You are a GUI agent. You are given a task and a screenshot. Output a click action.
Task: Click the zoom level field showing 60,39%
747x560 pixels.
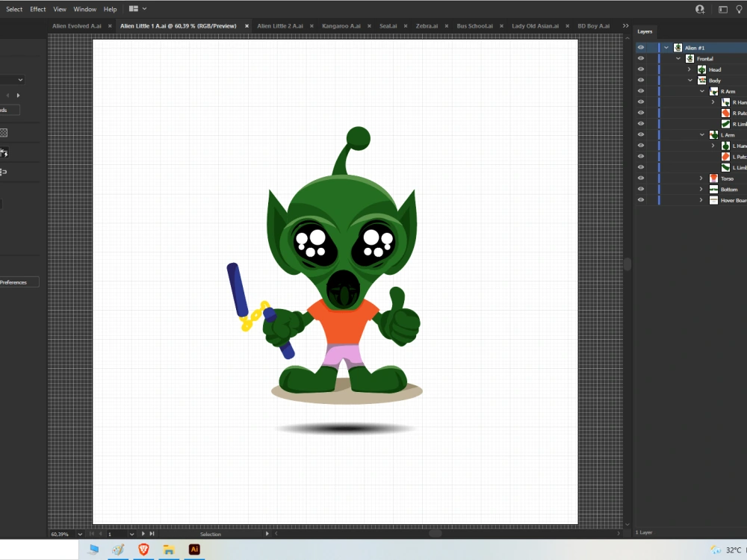click(60, 534)
